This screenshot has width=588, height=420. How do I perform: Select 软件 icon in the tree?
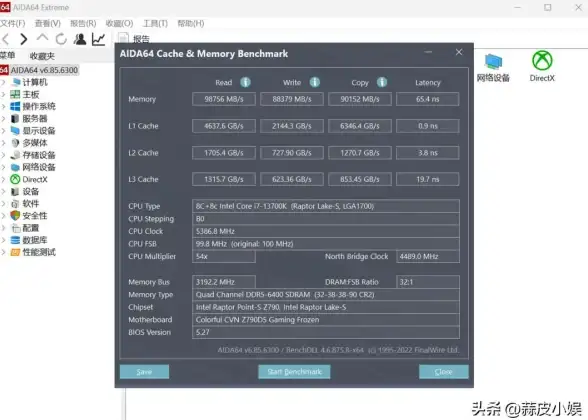(15, 204)
